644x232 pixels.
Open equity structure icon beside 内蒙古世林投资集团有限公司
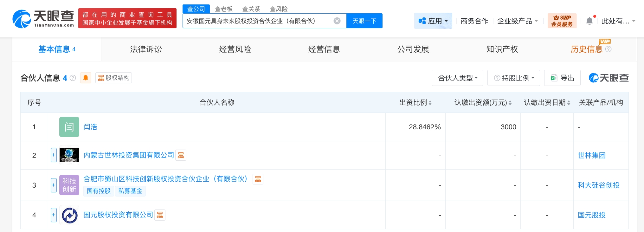tap(181, 155)
